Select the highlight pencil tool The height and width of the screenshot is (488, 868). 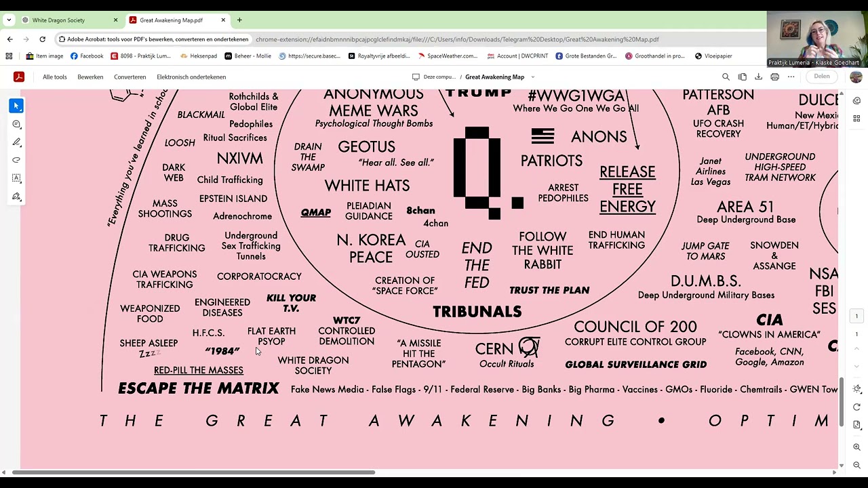(x=16, y=142)
